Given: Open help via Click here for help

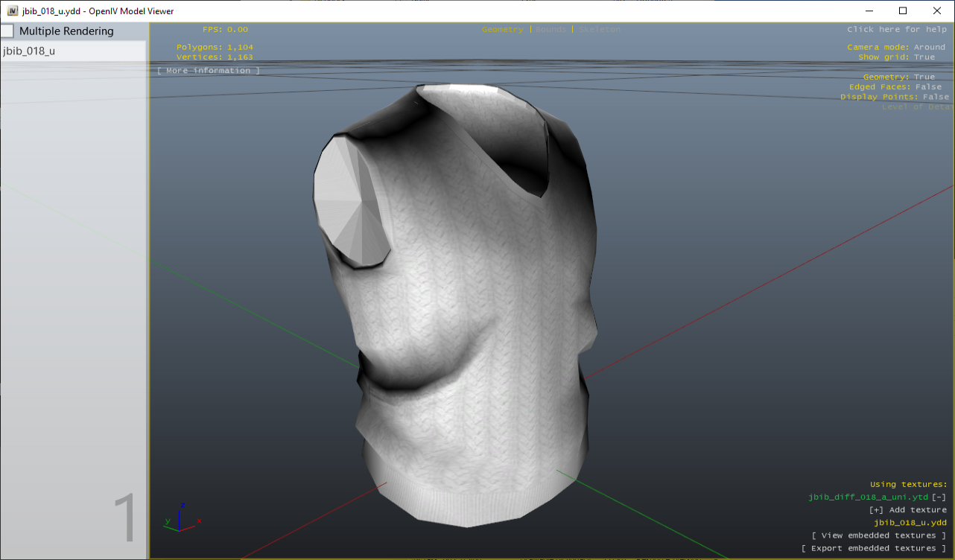Looking at the screenshot, I should pyautogui.click(x=897, y=29).
